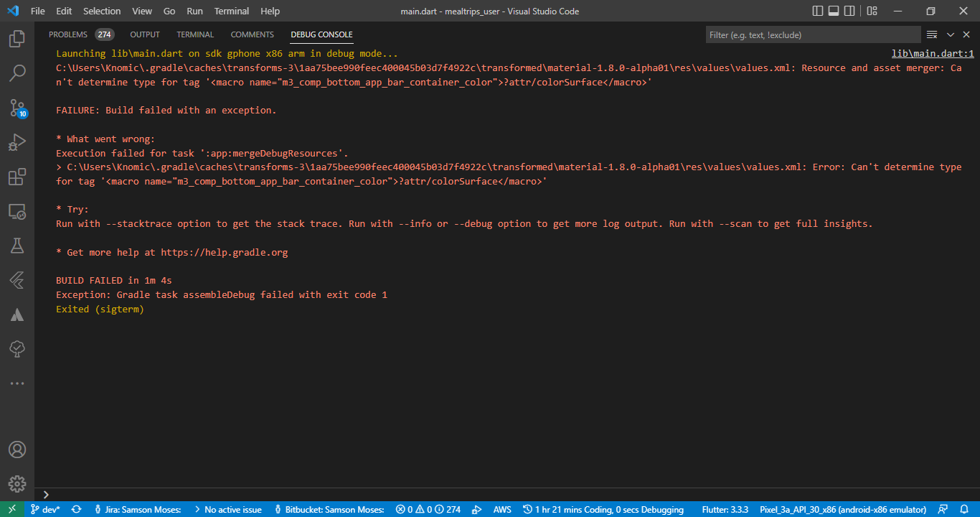Click the VS Code logo icon
Image resolution: width=980 pixels, height=517 pixels.
click(x=12, y=11)
